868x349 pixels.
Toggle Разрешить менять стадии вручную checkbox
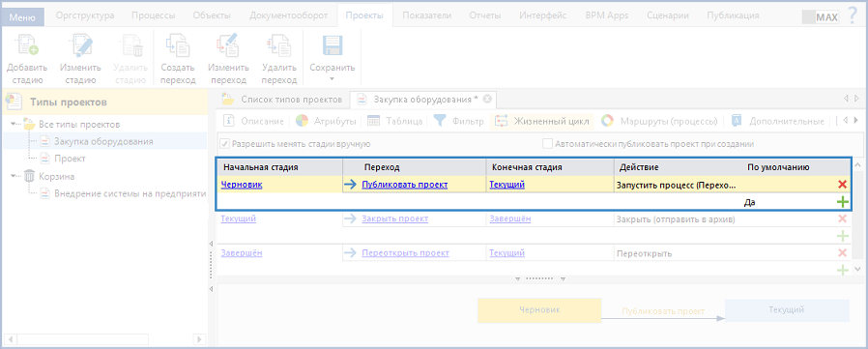point(224,144)
